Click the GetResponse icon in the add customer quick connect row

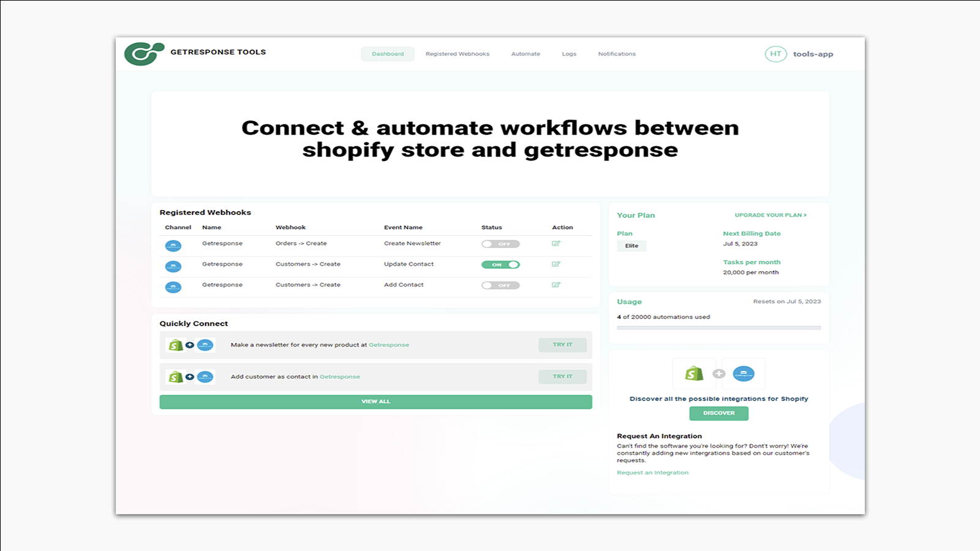[205, 377]
